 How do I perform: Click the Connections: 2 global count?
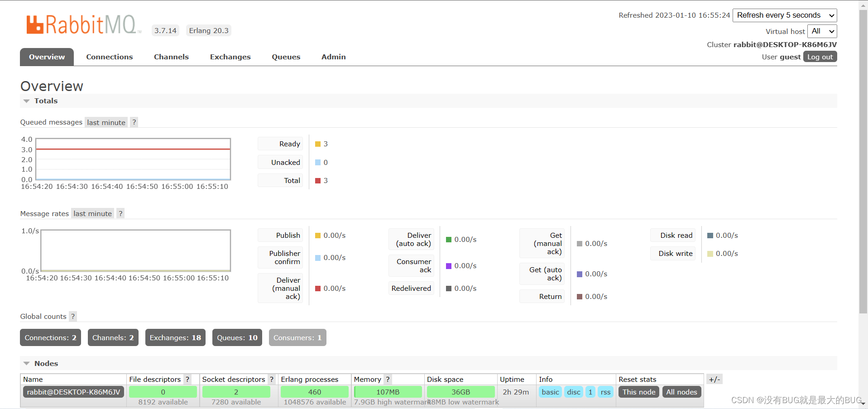(50, 338)
